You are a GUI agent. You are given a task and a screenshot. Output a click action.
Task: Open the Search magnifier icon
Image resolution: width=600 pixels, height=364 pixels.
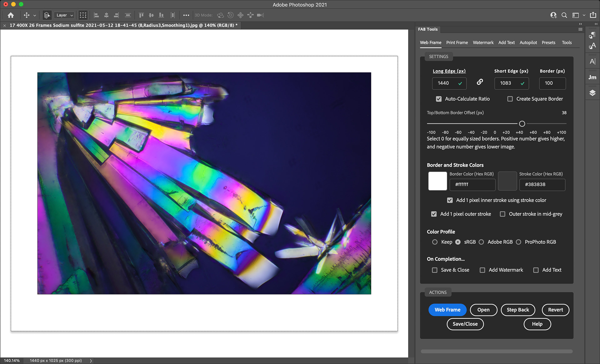click(x=564, y=15)
